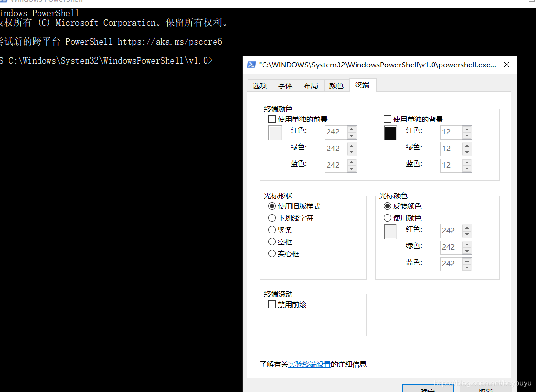Click the https://aka.ms/pscore6 text in console
The width and height of the screenshot is (536, 392).
[x=170, y=42]
